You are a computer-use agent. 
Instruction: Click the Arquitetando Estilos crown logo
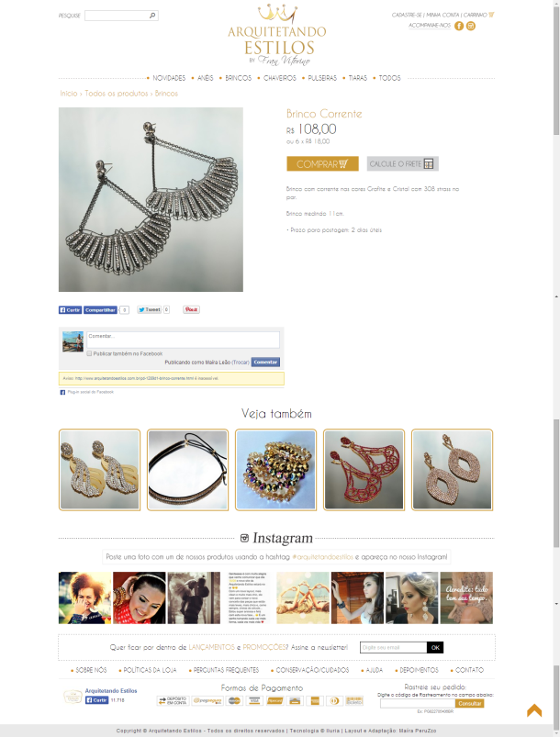click(x=277, y=36)
